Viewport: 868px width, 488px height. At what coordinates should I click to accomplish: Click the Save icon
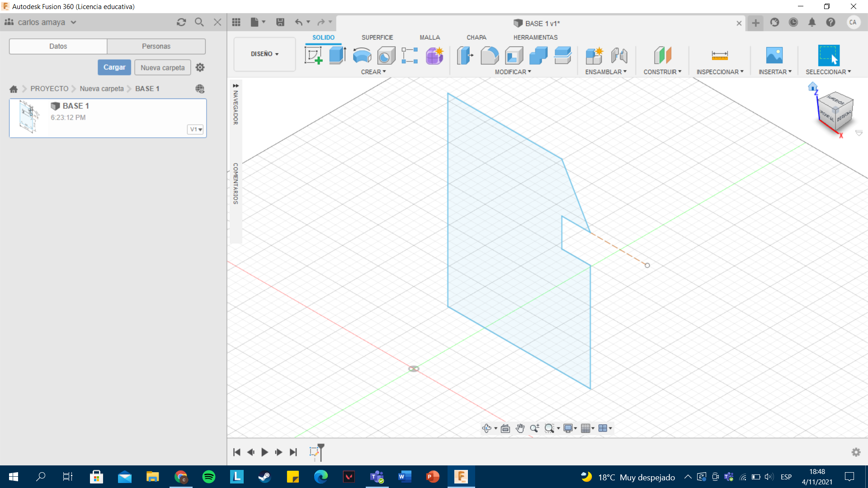pyautogui.click(x=280, y=22)
